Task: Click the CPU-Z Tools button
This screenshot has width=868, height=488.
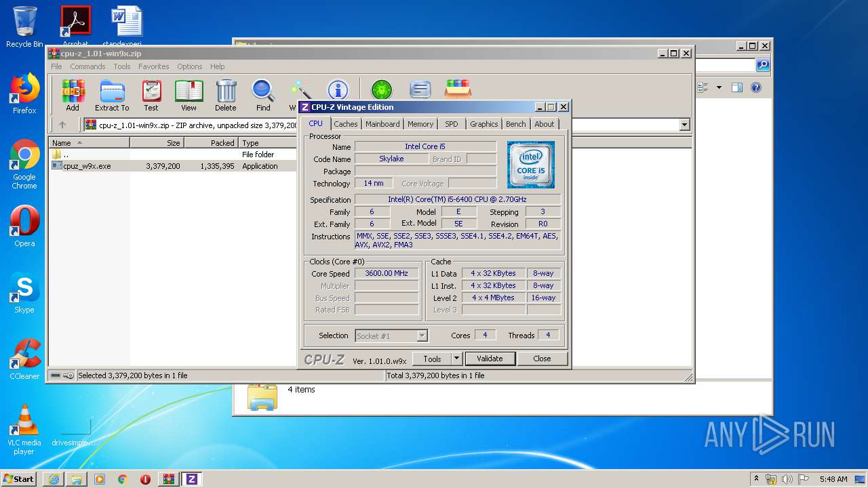Action: click(x=432, y=359)
